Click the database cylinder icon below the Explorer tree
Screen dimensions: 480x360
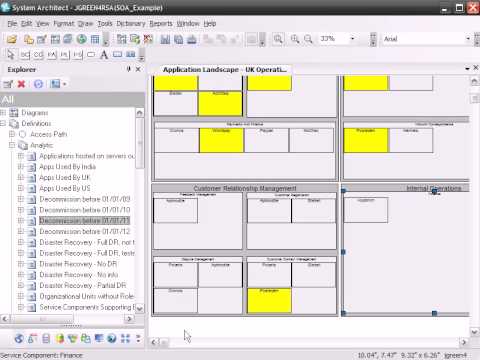tap(46, 339)
